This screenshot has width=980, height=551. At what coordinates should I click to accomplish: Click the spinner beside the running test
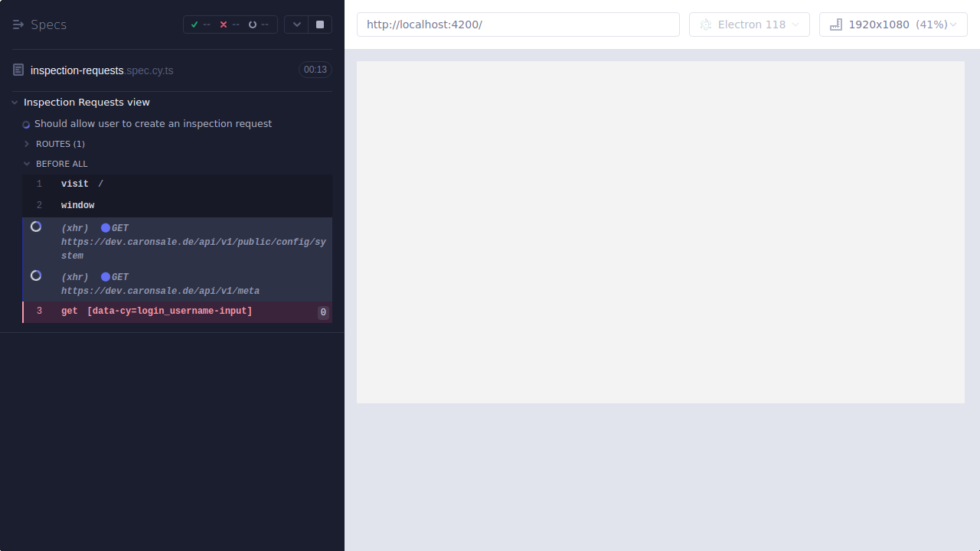(x=25, y=123)
